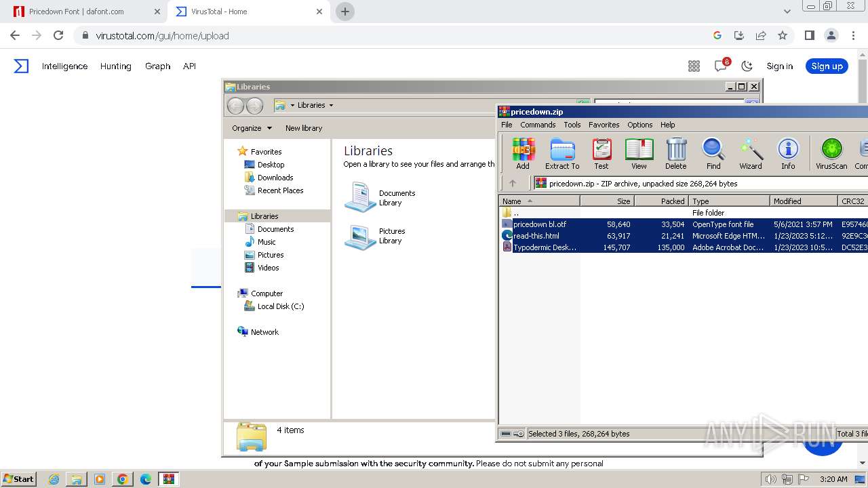
Task: Open the Help menu in WinRAR
Action: pos(668,125)
